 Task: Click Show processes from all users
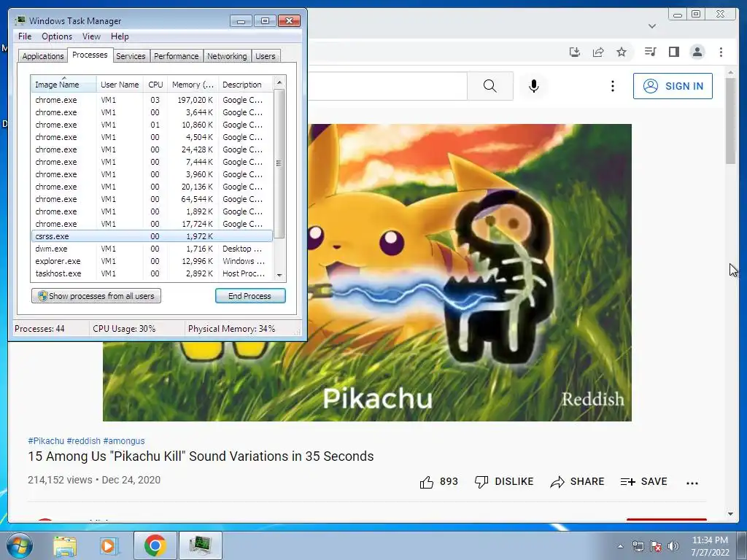point(96,296)
